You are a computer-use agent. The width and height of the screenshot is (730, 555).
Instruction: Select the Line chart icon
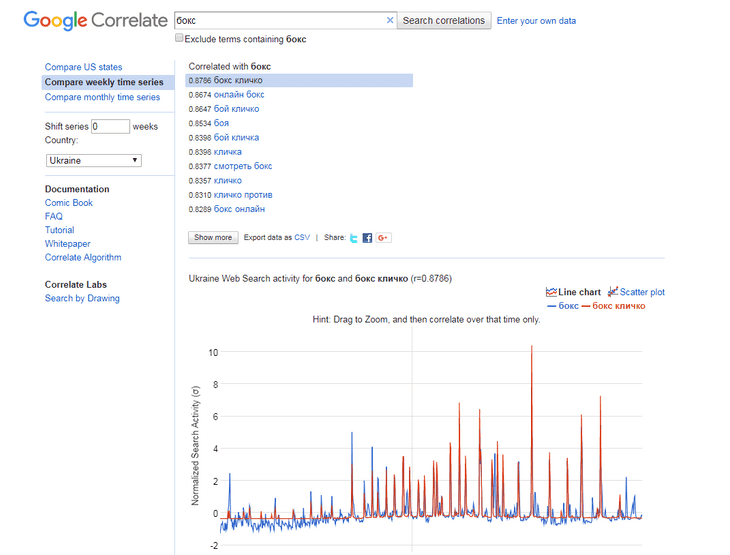coord(551,292)
